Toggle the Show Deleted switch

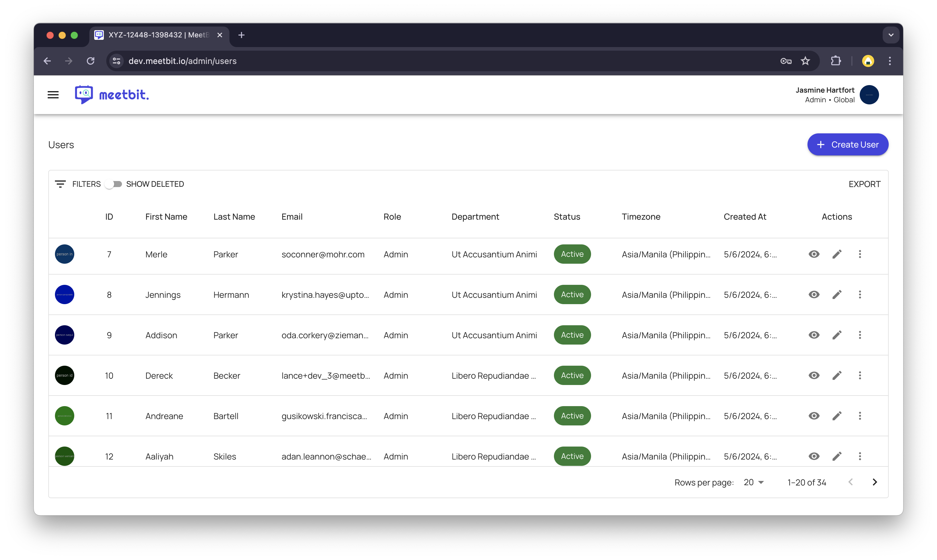point(113,184)
